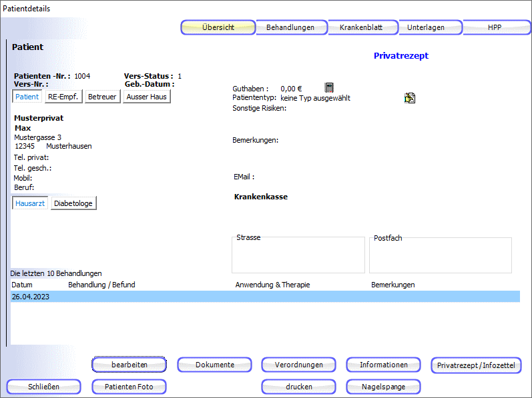Print using the drucken button
532x398 pixels.
299,386
